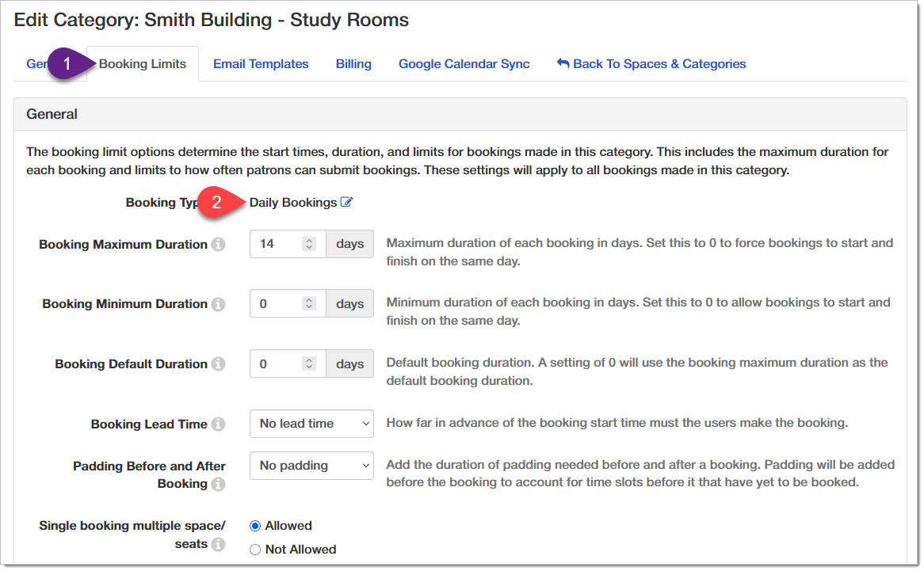
Task: Click stepper arrows on Booking Maximum Duration
Action: pyautogui.click(x=309, y=245)
